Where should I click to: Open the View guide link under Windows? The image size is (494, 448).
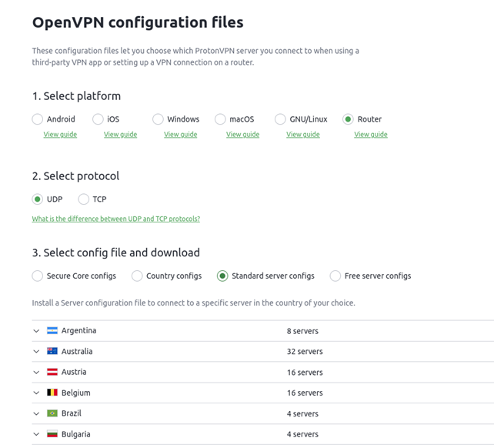pyautogui.click(x=181, y=135)
